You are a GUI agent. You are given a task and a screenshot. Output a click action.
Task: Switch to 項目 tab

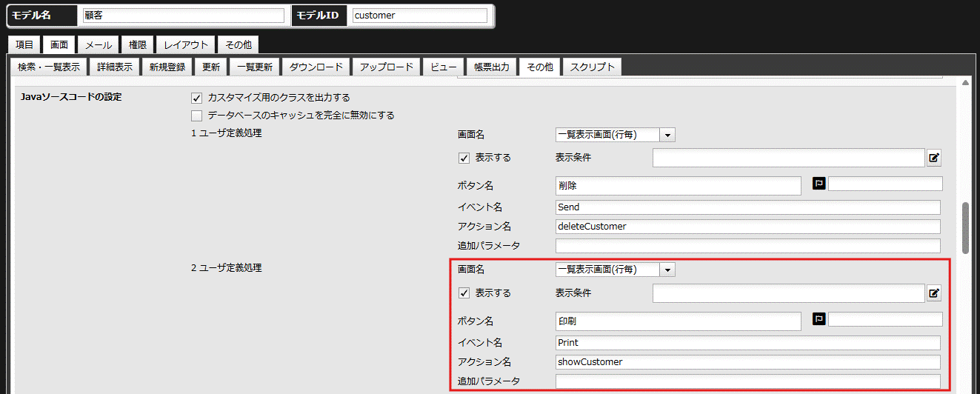[x=24, y=45]
